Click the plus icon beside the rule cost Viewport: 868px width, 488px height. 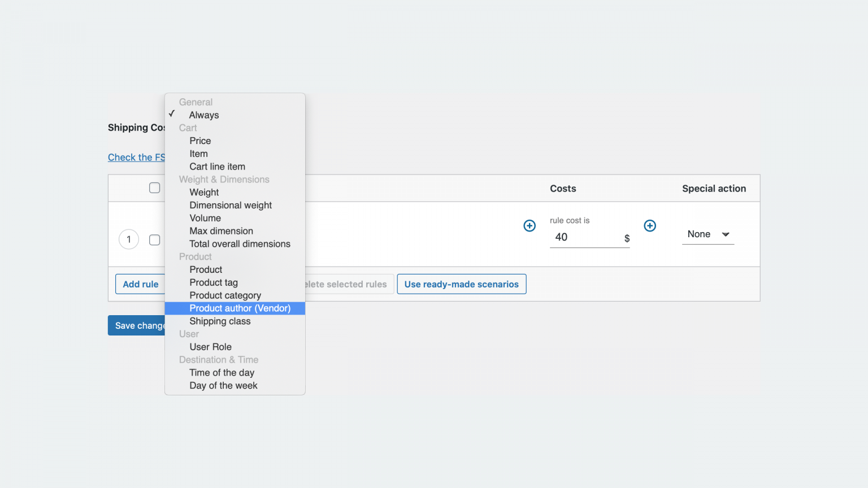pyautogui.click(x=650, y=225)
